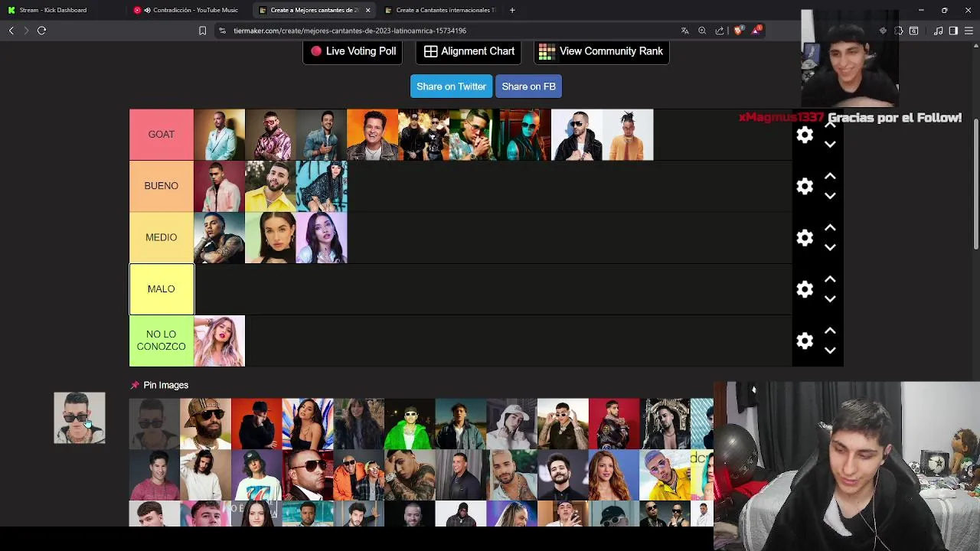The width and height of the screenshot is (980, 551).
Task: Select the Create a Mejores cantantes tab
Action: tap(314, 10)
